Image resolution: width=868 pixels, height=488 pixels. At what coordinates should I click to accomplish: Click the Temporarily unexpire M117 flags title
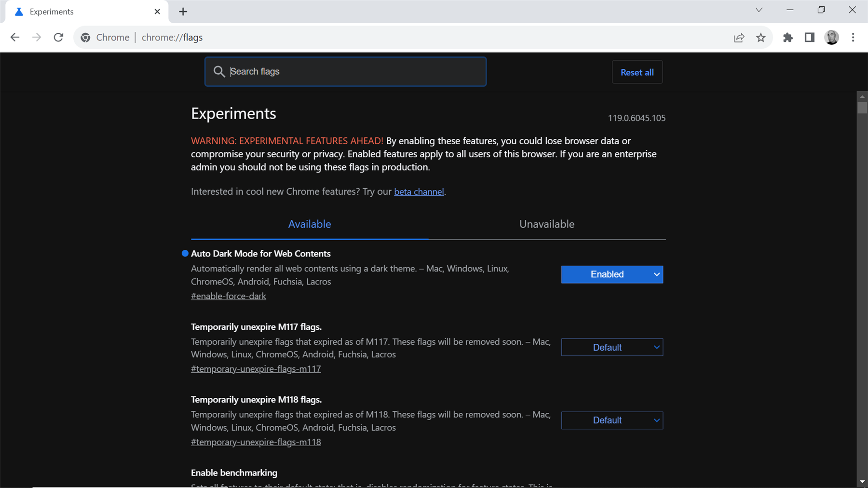[256, 327]
